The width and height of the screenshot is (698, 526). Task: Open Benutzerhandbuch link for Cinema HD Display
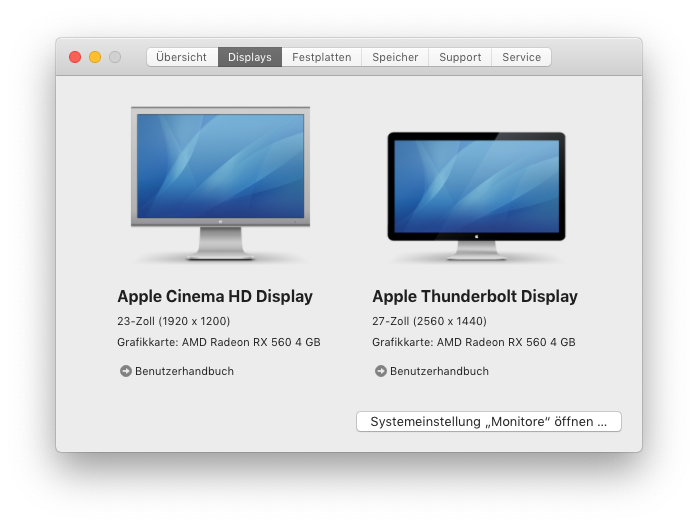[x=184, y=371]
